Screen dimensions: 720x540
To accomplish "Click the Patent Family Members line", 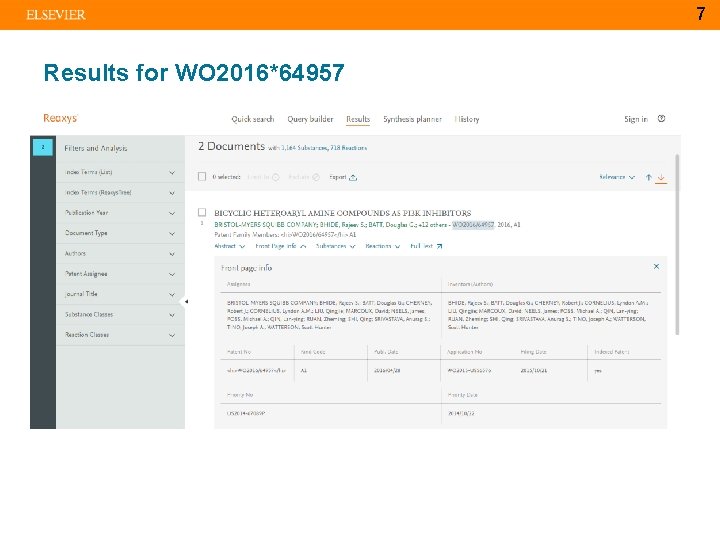I will pos(285,235).
